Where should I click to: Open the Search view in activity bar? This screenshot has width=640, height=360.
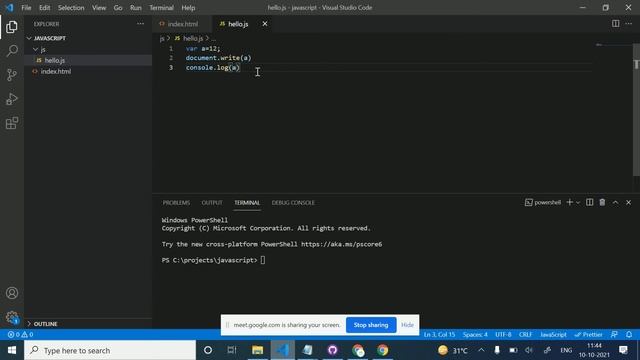[12, 51]
